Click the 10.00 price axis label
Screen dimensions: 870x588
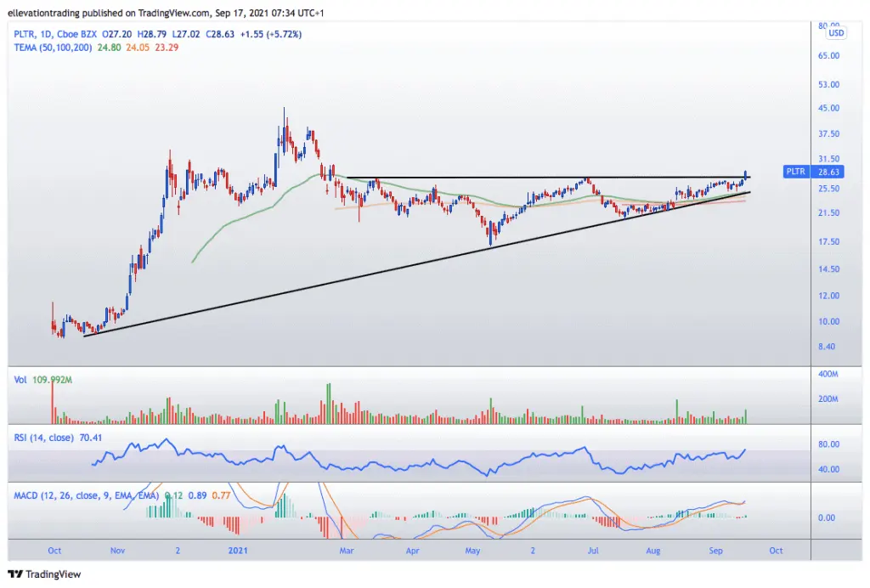point(828,322)
